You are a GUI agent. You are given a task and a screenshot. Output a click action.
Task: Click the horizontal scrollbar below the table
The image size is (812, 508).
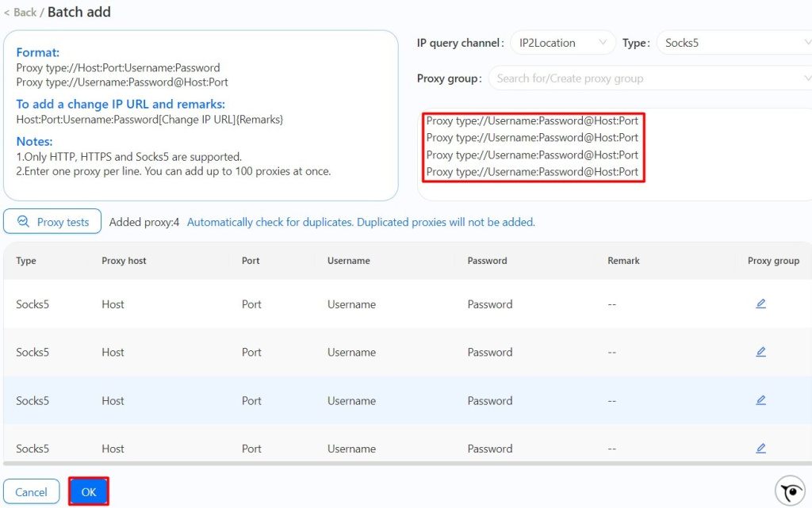coord(408,464)
